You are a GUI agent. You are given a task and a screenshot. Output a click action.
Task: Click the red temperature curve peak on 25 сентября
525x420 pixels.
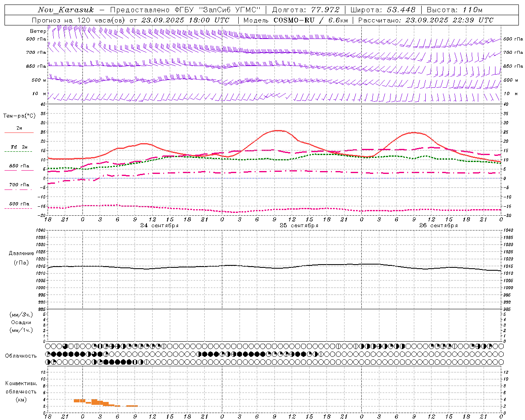point(278,130)
